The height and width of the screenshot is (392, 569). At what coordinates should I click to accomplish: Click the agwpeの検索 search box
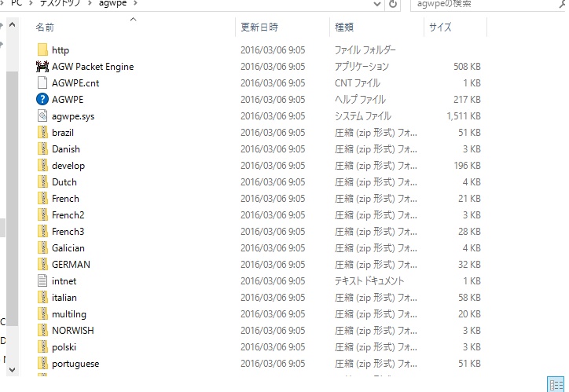[486, 4]
